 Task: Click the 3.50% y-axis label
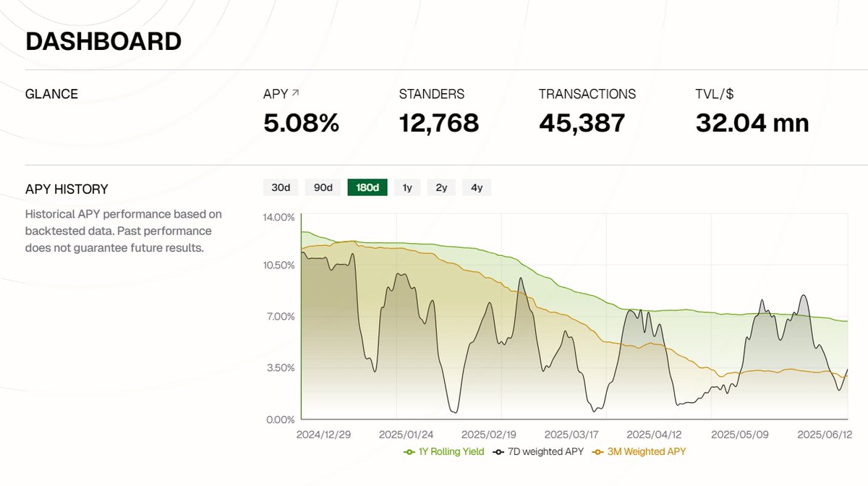(x=280, y=367)
